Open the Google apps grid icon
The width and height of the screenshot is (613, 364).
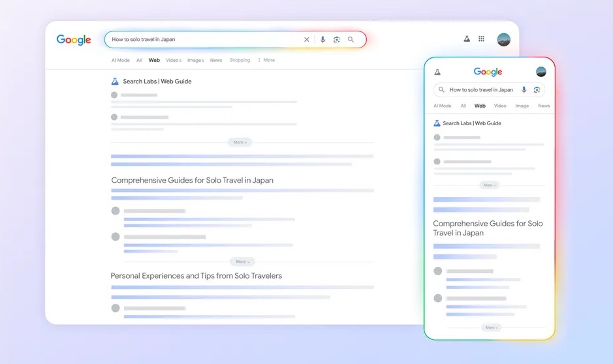pyautogui.click(x=482, y=39)
